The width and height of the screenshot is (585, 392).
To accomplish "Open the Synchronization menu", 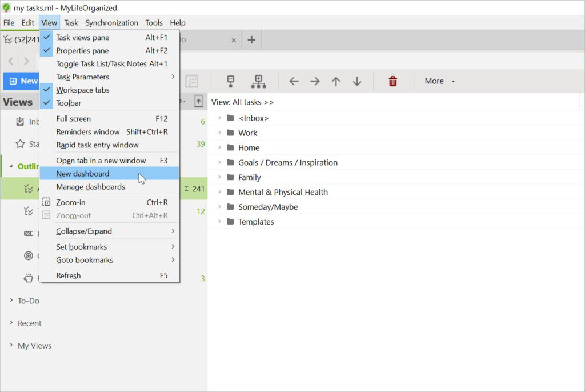I will pyautogui.click(x=111, y=23).
